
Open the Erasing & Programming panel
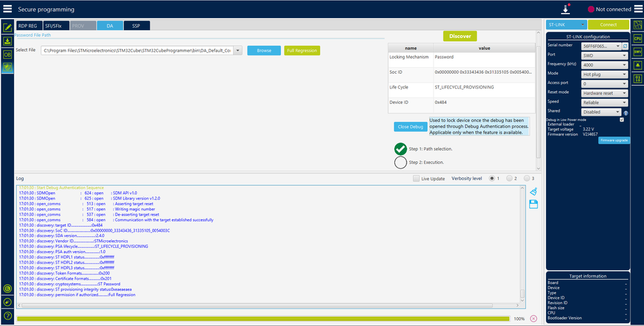pyautogui.click(x=7, y=41)
